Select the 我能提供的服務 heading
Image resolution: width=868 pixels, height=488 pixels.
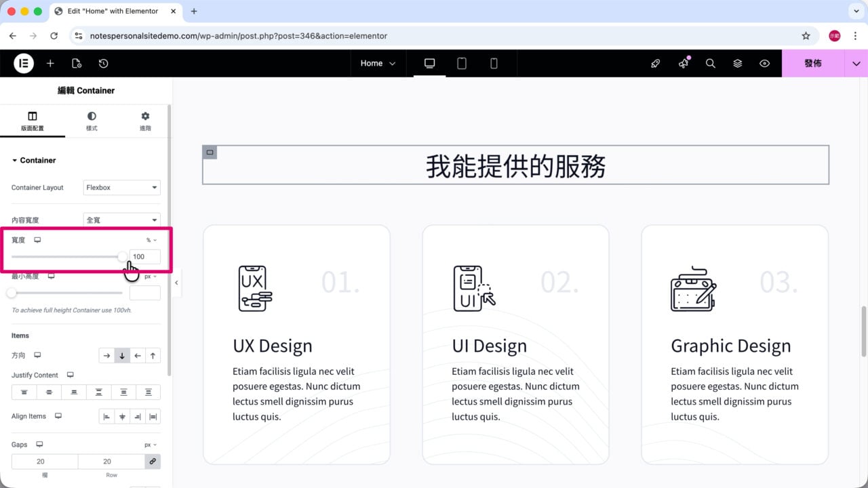(515, 166)
